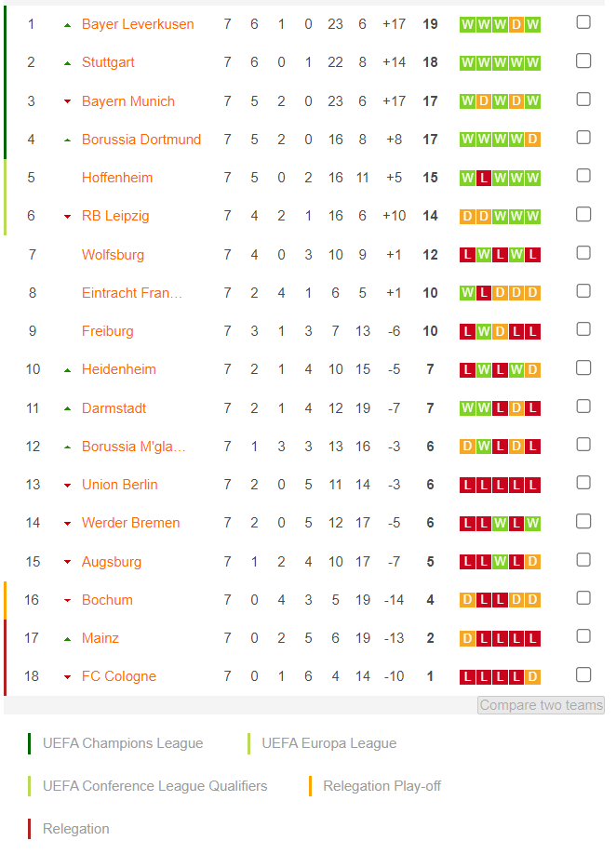Click the last W form badge for Werder Bremen
Image resolution: width=616 pixels, height=854 pixels.
tap(532, 524)
